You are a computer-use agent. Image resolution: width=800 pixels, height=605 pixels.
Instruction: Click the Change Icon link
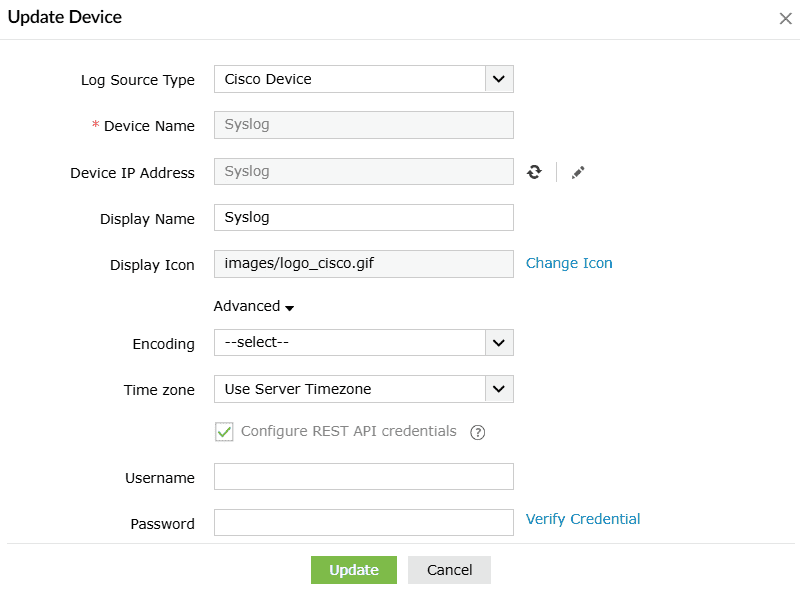[569, 263]
